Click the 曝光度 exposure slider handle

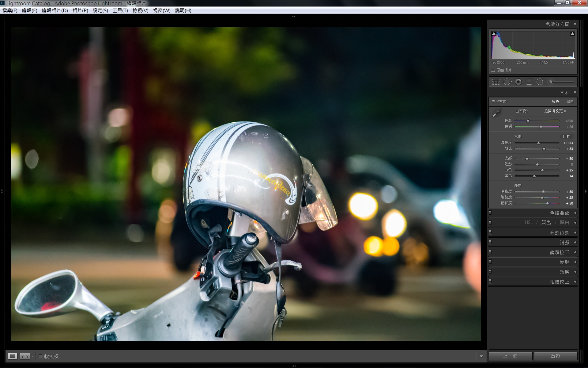[x=538, y=143]
